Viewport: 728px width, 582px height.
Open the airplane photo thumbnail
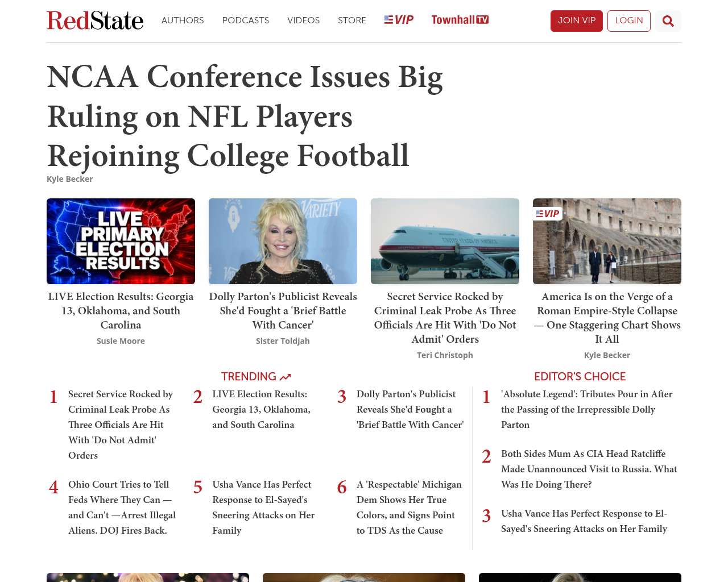coord(445,241)
